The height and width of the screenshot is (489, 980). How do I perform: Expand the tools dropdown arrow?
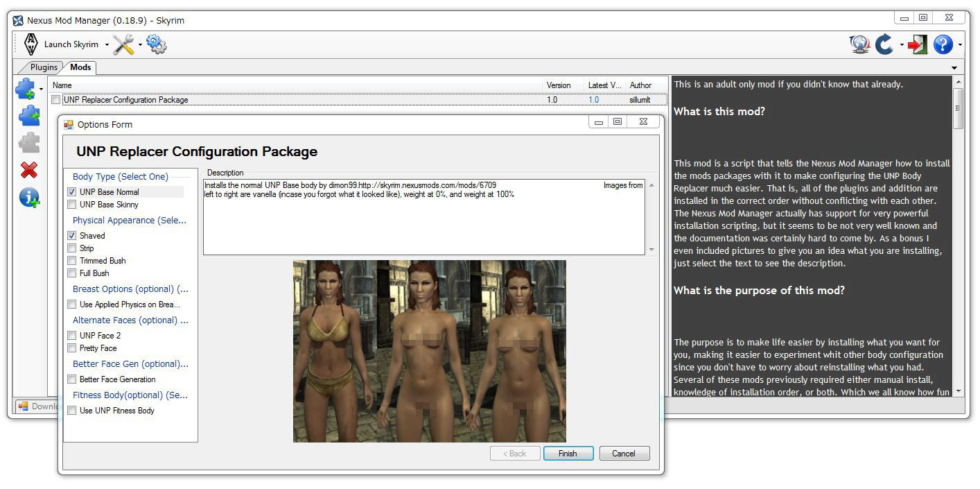[x=140, y=45]
